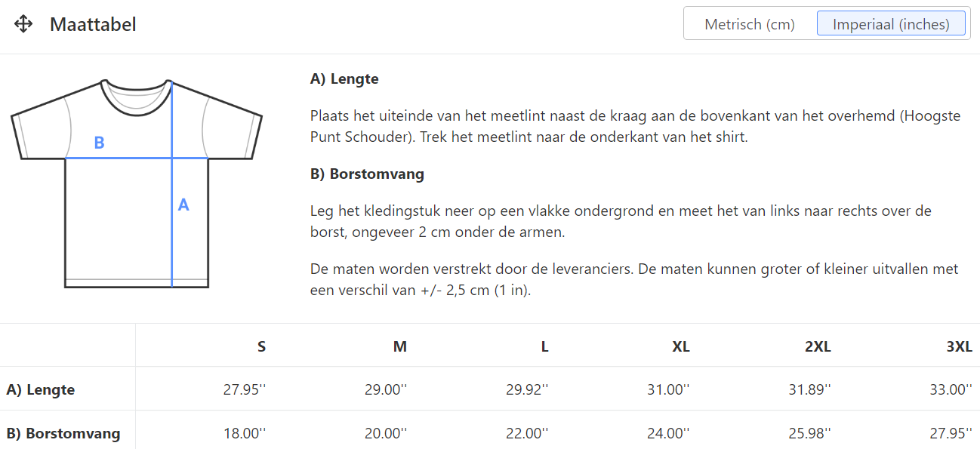Click the 27.95'' length value for S

click(245, 389)
